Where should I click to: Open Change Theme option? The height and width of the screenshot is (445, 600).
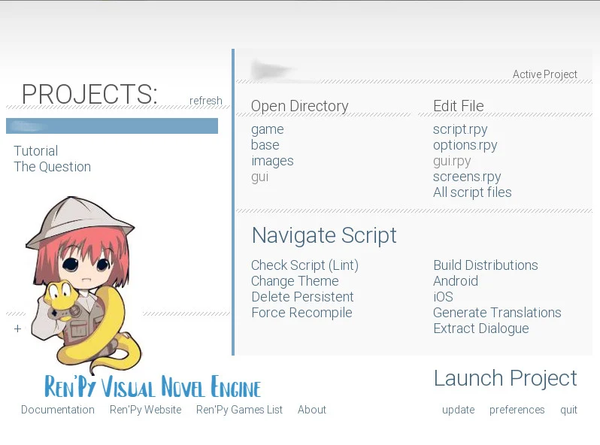[x=295, y=281]
